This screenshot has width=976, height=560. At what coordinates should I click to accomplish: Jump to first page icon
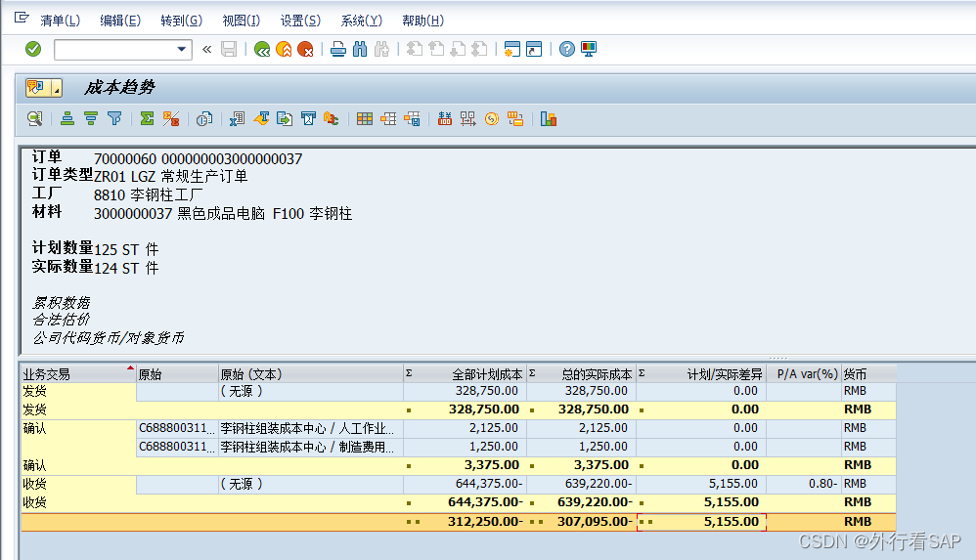(415, 49)
